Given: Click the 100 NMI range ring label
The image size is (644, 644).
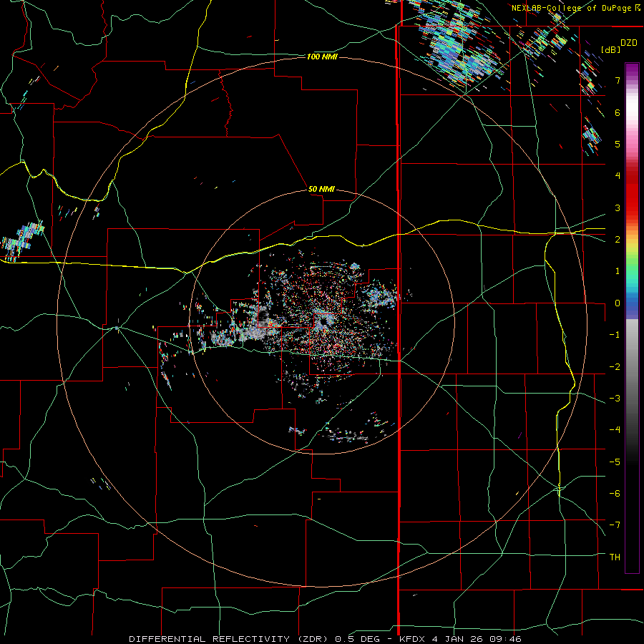Looking at the screenshot, I should [x=322, y=57].
